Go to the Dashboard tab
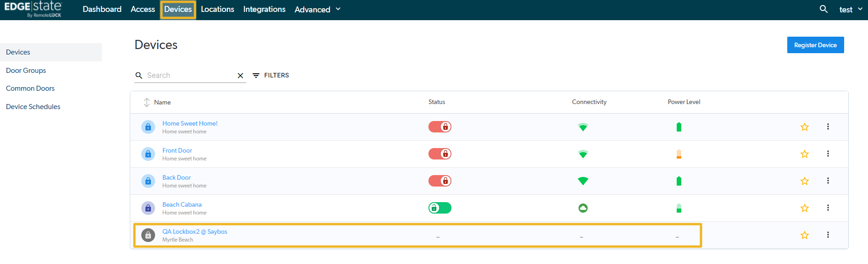Image resolution: width=868 pixels, height=264 pixels. coord(102,9)
